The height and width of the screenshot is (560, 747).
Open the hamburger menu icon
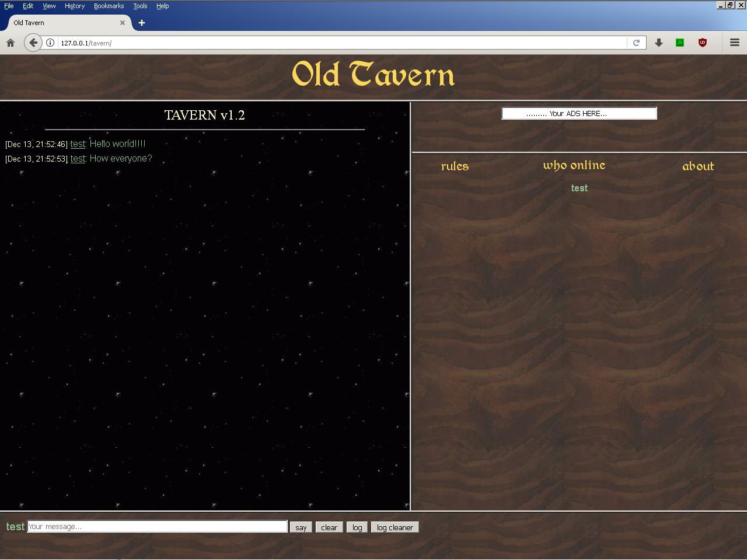735,43
